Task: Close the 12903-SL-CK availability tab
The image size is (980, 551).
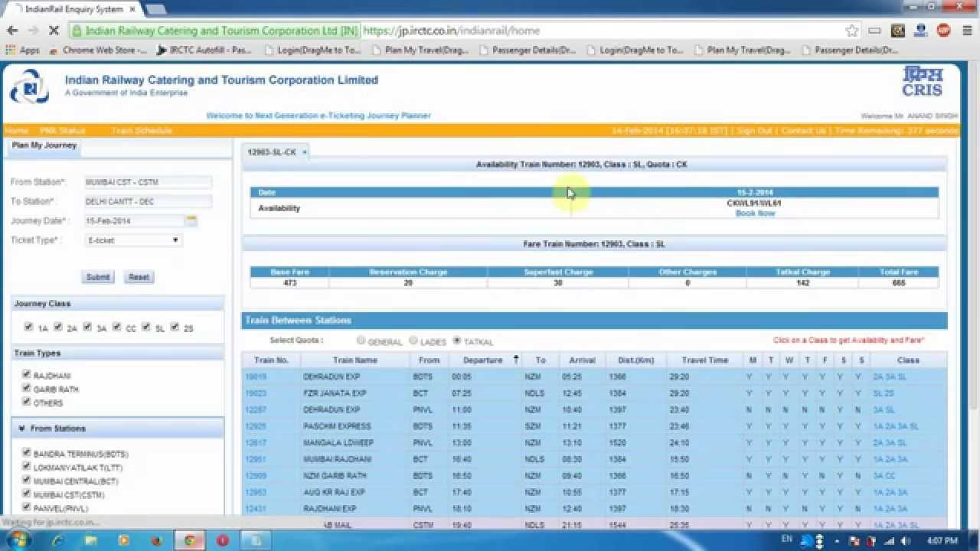Action: (304, 152)
